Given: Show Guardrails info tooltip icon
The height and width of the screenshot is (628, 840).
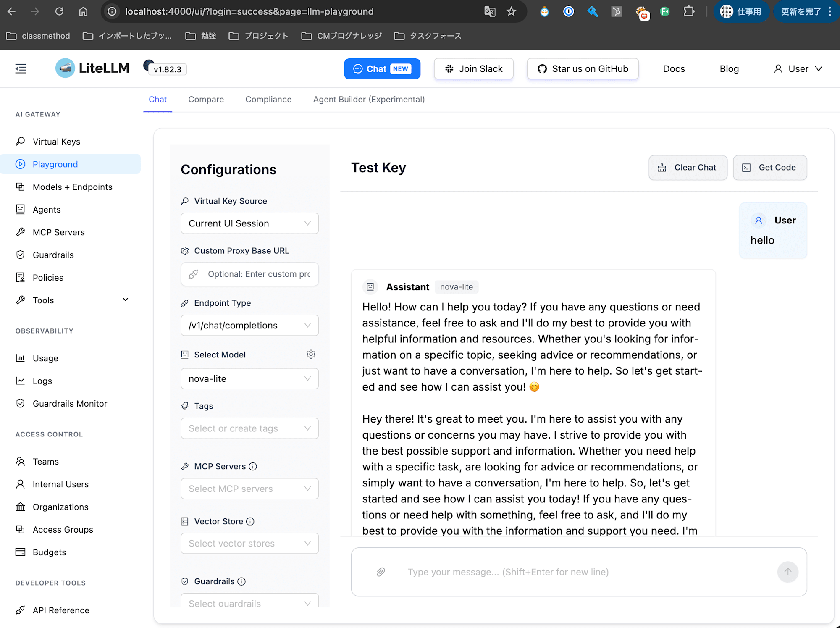Looking at the screenshot, I should coord(241,581).
